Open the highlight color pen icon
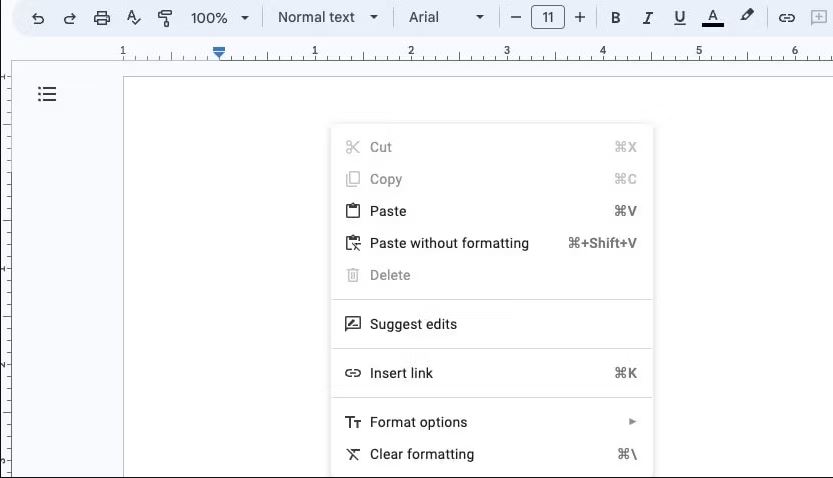 tap(746, 15)
